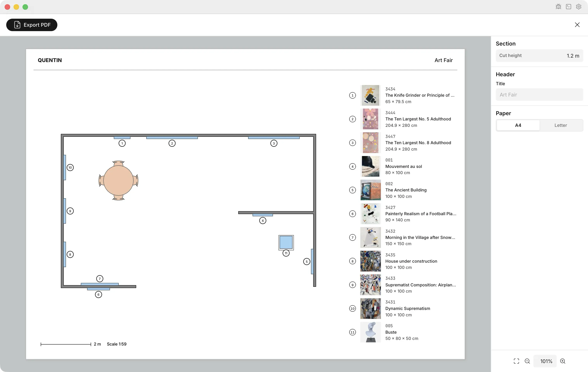Click 'Suprematist Composition: Airplan...' title
This screenshot has height=372, width=588.
click(421, 285)
